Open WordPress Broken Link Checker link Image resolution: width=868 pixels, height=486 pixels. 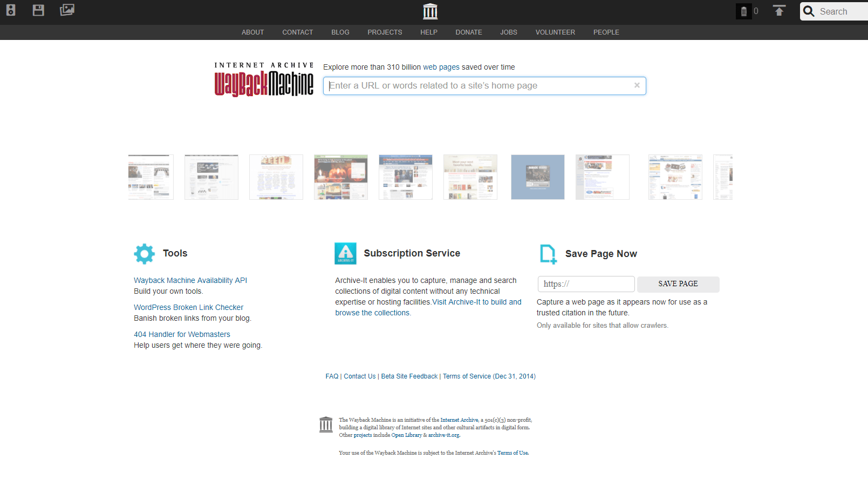click(188, 307)
